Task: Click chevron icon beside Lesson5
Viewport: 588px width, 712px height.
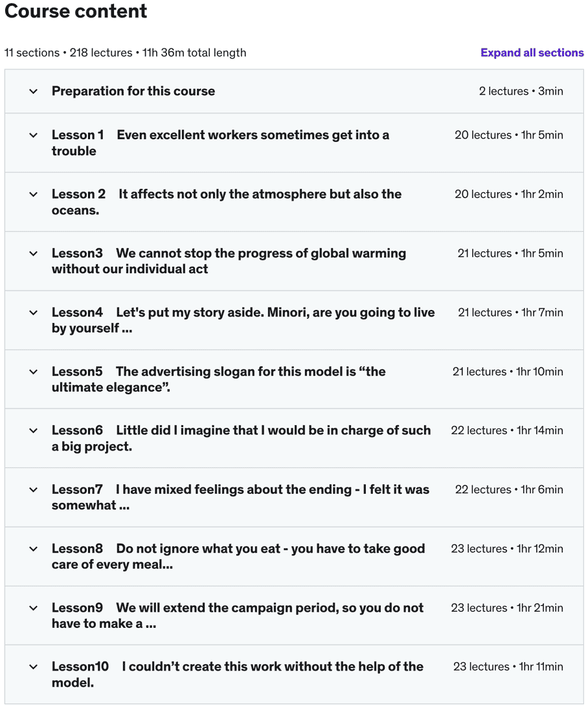Action: [34, 372]
